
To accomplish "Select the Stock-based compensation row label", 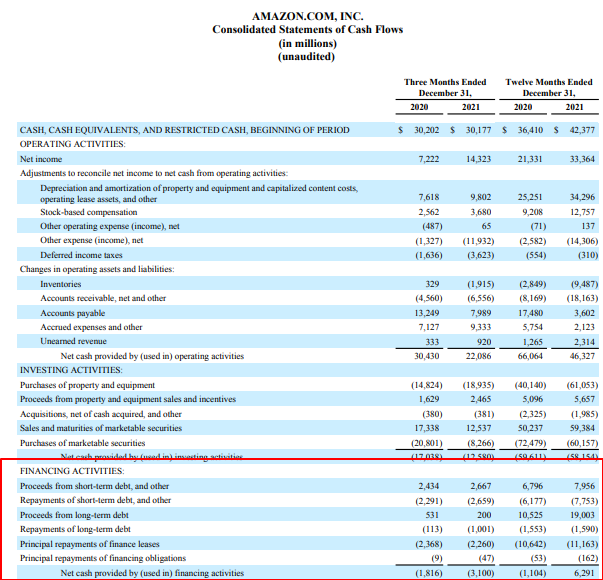I will tap(88, 212).
